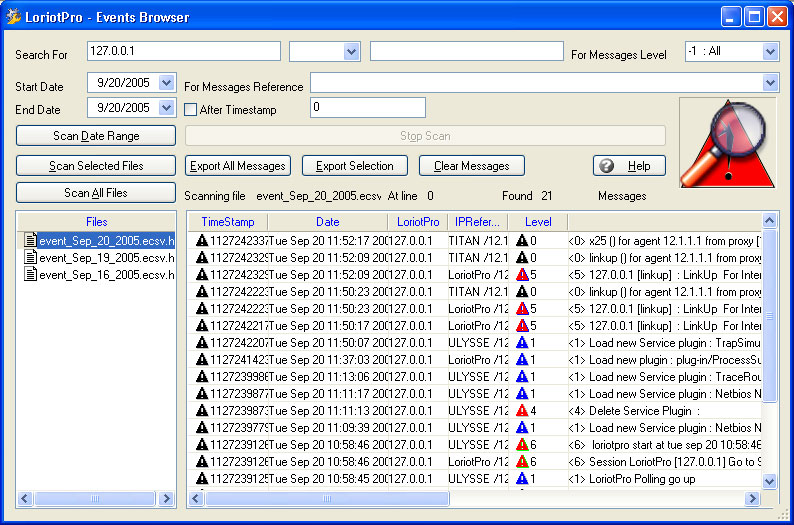The height and width of the screenshot is (525, 794).
Task: Sort by IPRefer... column header
Action: click(x=477, y=222)
